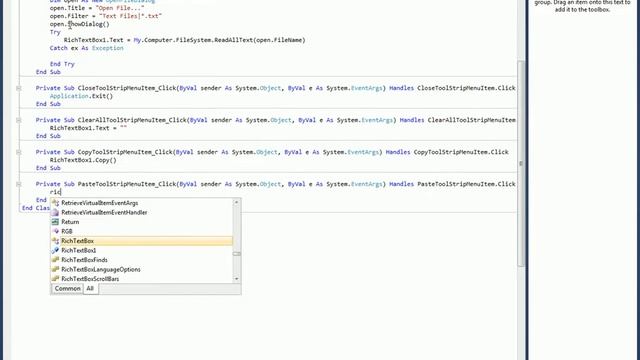This screenshot has height=360, width=640.
Task: Click on RichTextBox1.Copy() code line
Action: [83, 160]
